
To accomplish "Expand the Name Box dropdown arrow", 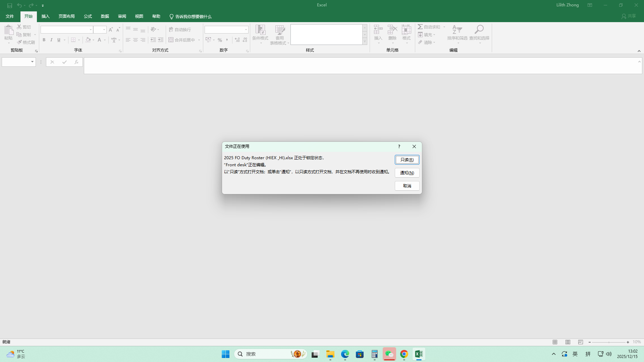I will point(32,62).
